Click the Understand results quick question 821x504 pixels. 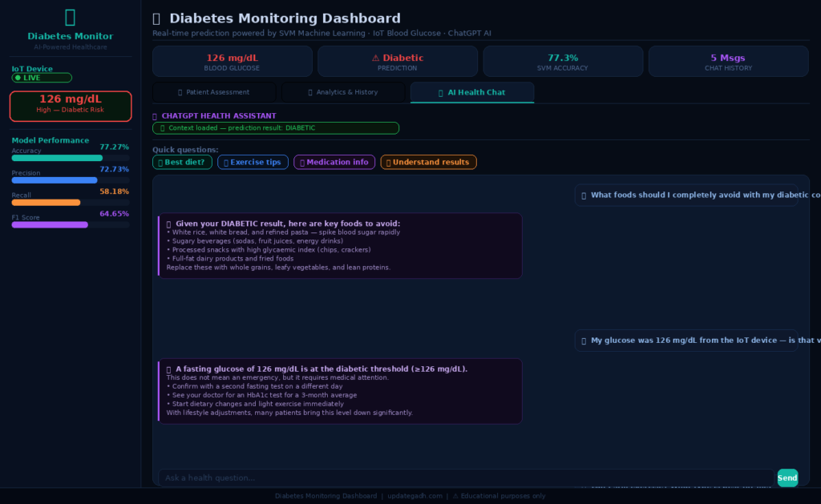(x=428, y=162)
